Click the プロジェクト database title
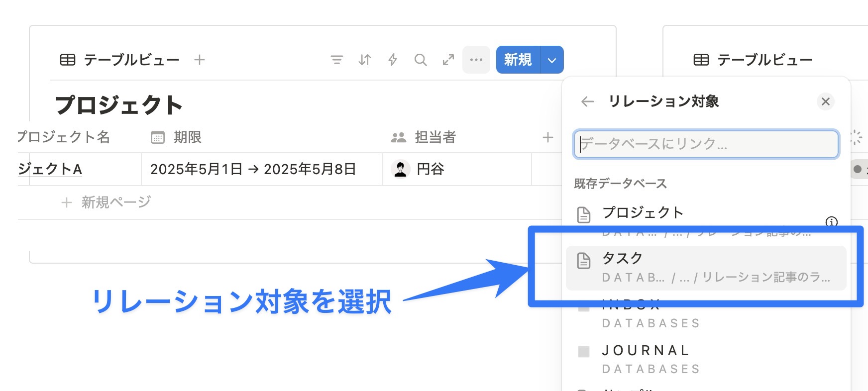The height and width of the screenshot is (391, 868). [119, 105]
